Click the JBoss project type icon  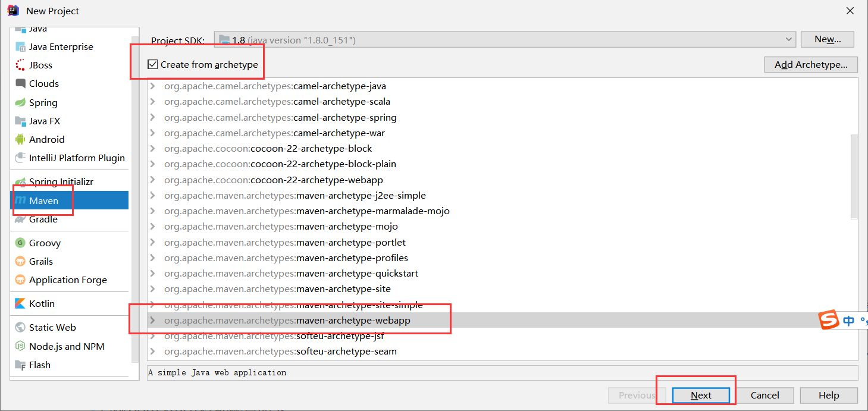click(21, 65)
